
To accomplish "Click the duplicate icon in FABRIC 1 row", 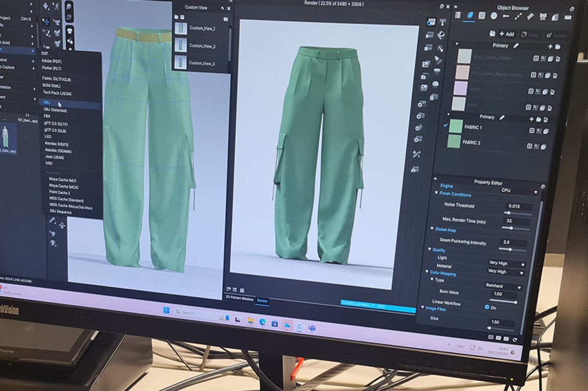I will [546, 131].
